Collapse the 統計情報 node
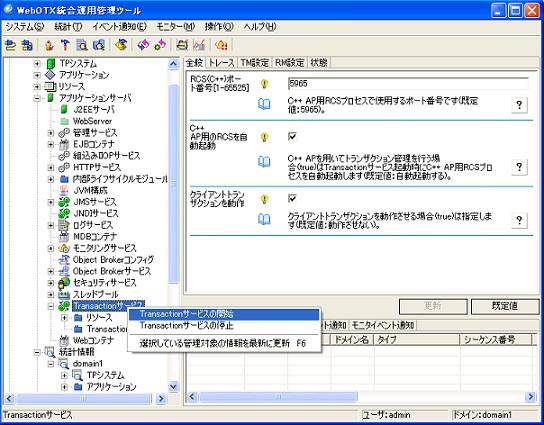The image size is (544, 425). coord(37,352)
